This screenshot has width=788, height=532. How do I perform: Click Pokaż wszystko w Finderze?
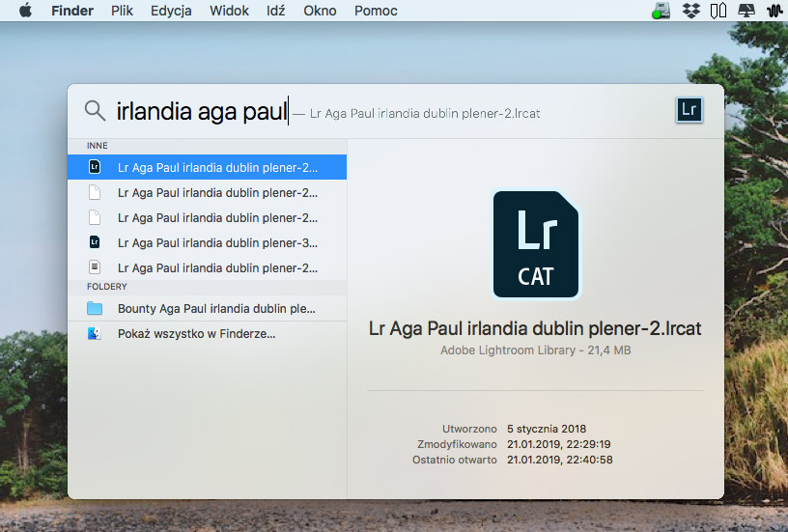[x=196, y=334]
